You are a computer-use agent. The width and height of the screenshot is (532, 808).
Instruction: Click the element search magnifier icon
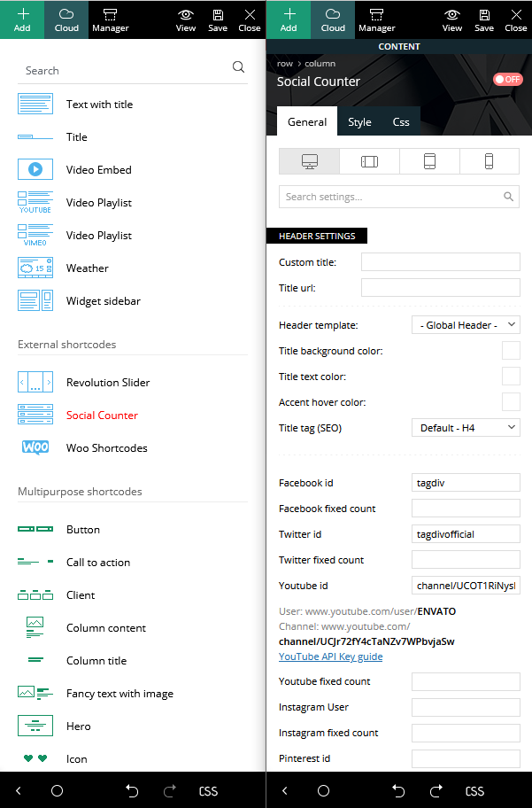(x=238, y=67)
